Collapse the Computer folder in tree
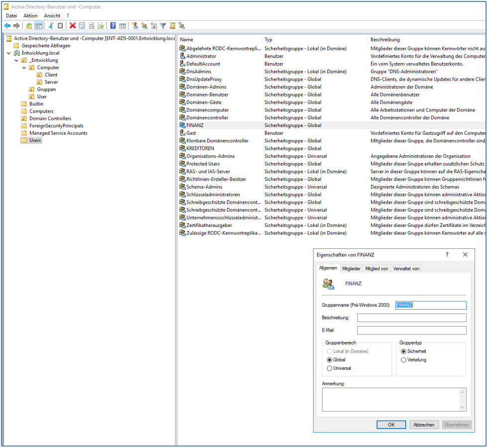Viewport: 488px width, 448px height. tap(24, 68)
